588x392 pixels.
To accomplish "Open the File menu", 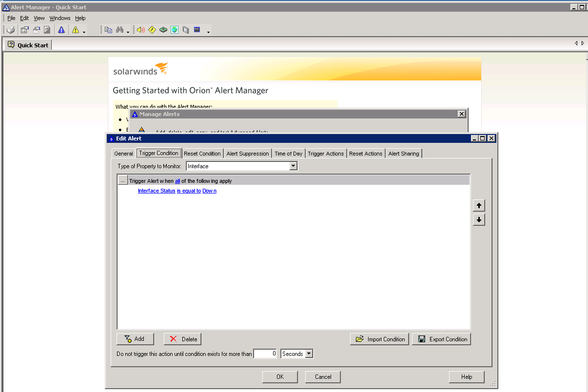I will click(x=11, y=18).
